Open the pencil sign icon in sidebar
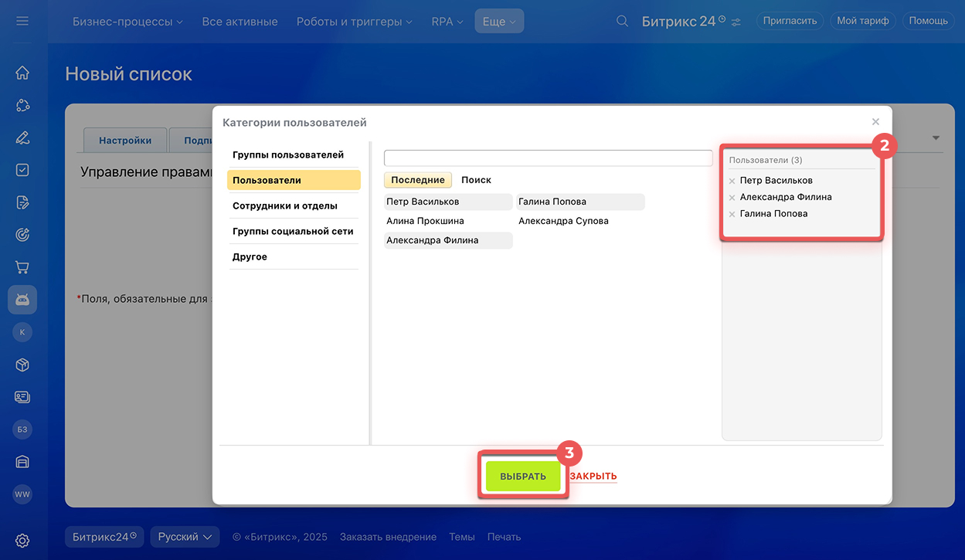The width and height of the screenshot is (965, 560). (22, 137)
